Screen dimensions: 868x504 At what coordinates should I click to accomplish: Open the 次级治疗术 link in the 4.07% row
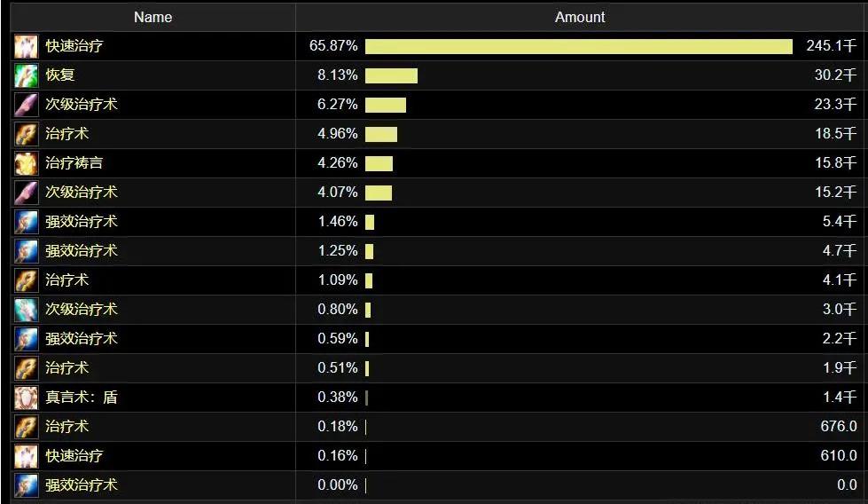(82, 193)
